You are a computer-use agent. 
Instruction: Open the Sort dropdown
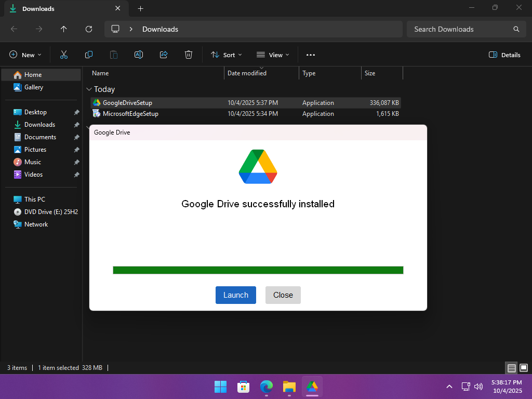coord(226,55)
